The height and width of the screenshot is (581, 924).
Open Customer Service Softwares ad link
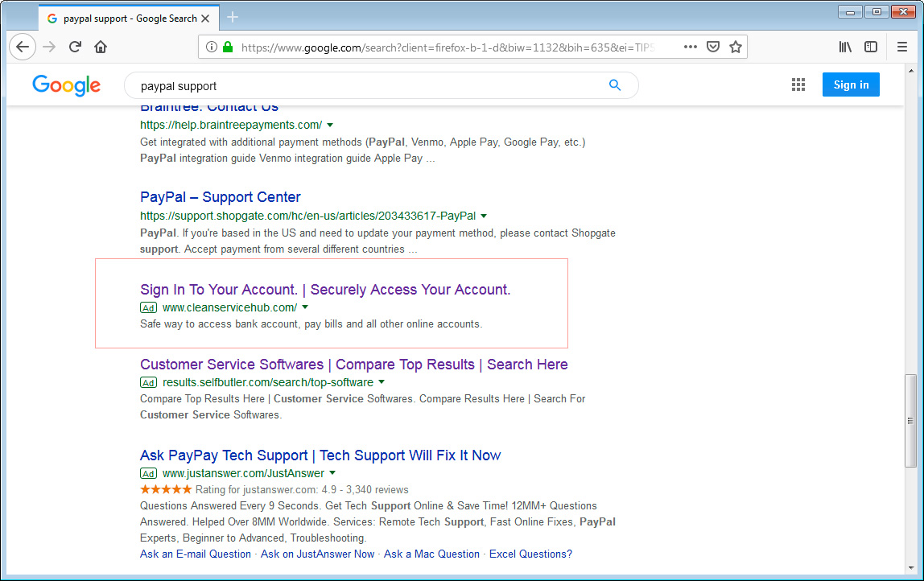click(353, 365)
